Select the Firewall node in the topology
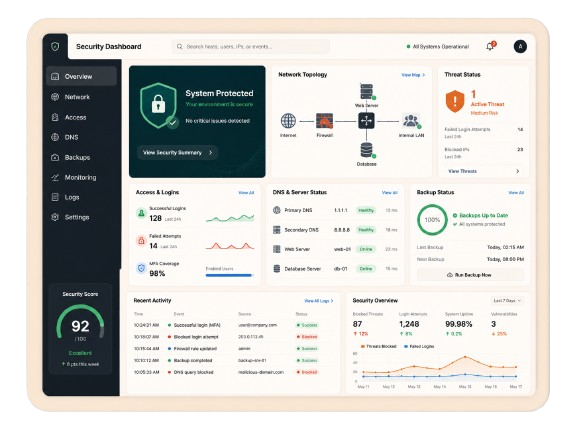This screenshot has width=577, height=433. [324, 121]
